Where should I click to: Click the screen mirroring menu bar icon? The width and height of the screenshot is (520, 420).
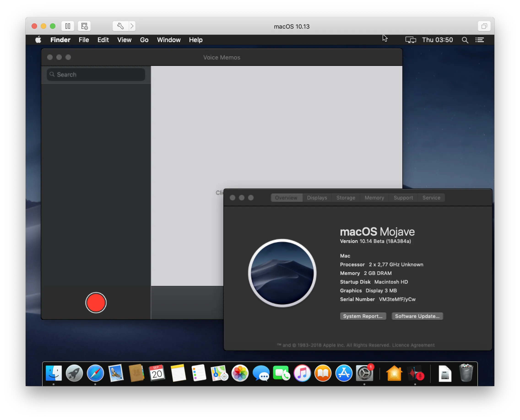coord(411,40)
